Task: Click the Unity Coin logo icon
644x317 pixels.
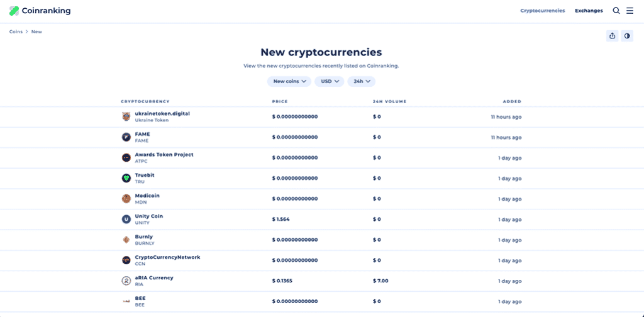Action: 126,220
